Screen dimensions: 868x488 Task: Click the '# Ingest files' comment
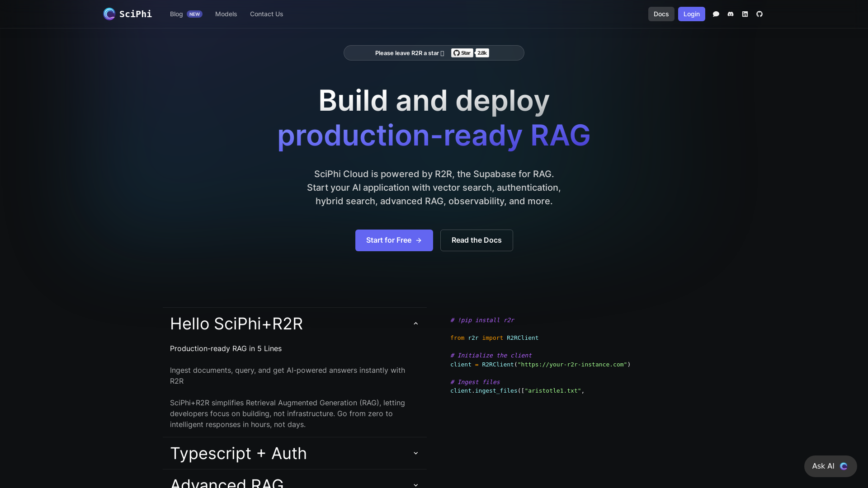point(475,382)
